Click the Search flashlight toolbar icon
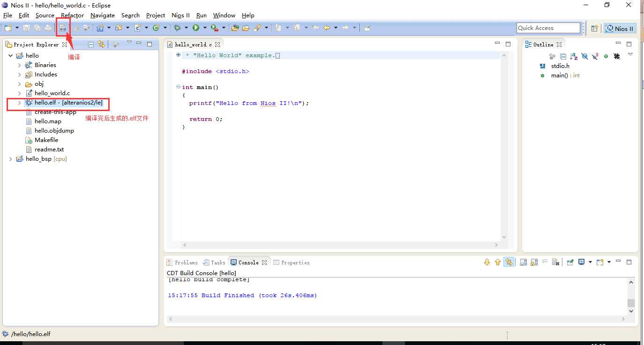The height and width of the screenshot is (345, 644). click(x=257, y=28)
